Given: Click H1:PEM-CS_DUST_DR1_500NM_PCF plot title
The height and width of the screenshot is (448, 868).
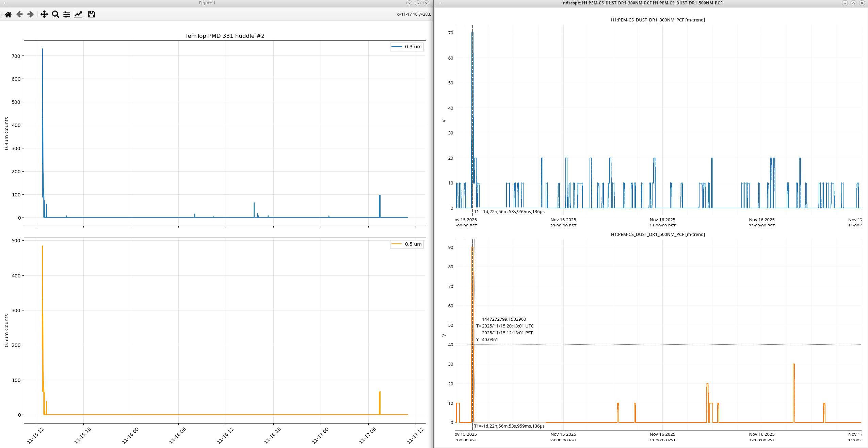Looking at the screenshot, I should pyautogui.click(x=658, y=235).
